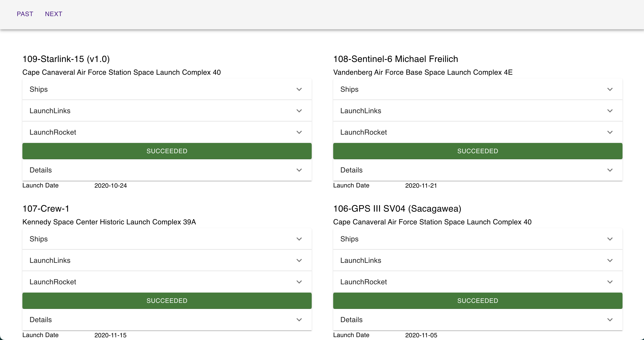
Task: Open LaunchRocket accordion for Crew-1
Action: (x=167, y=282)
